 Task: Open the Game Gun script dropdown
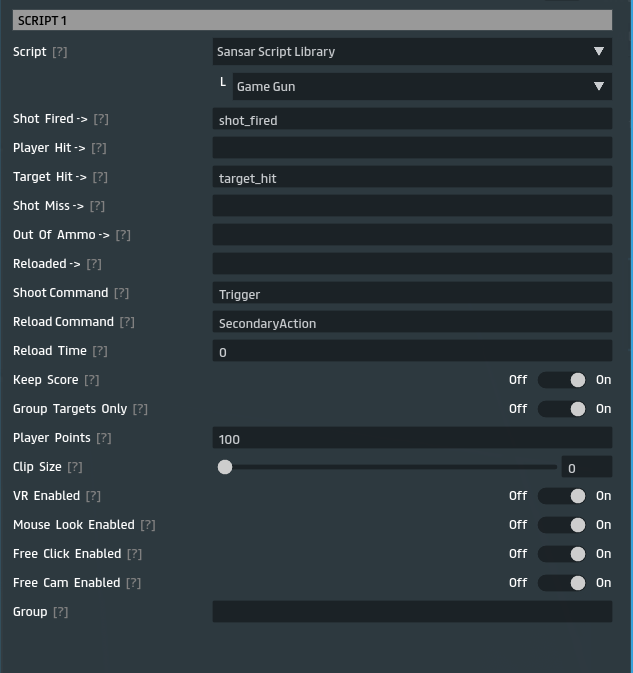(x=421, y=86)
